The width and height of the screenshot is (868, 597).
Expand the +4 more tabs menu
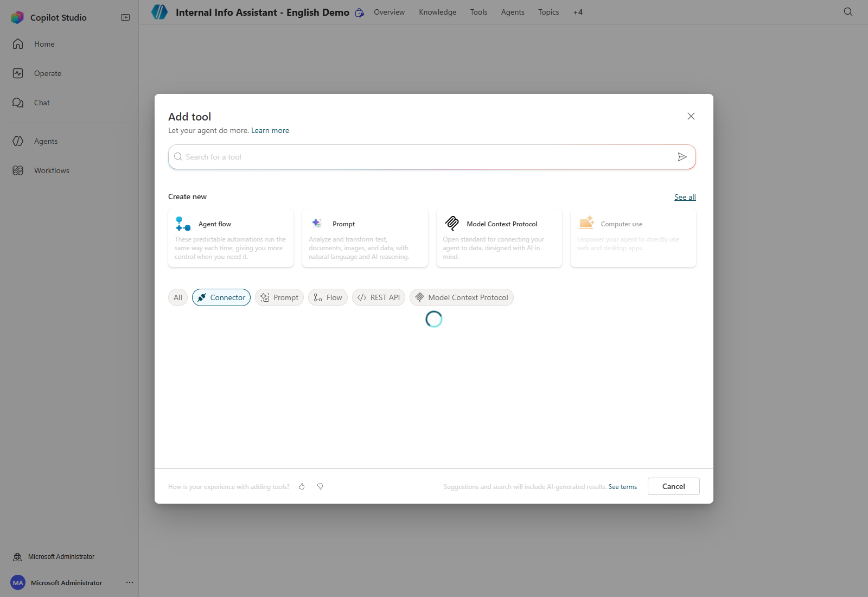[x=578, y=12]
